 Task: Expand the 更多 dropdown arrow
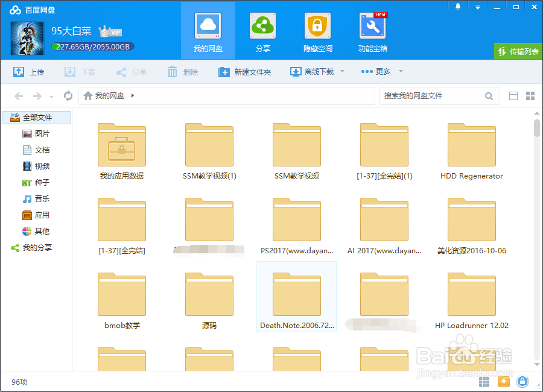point(401,71)
